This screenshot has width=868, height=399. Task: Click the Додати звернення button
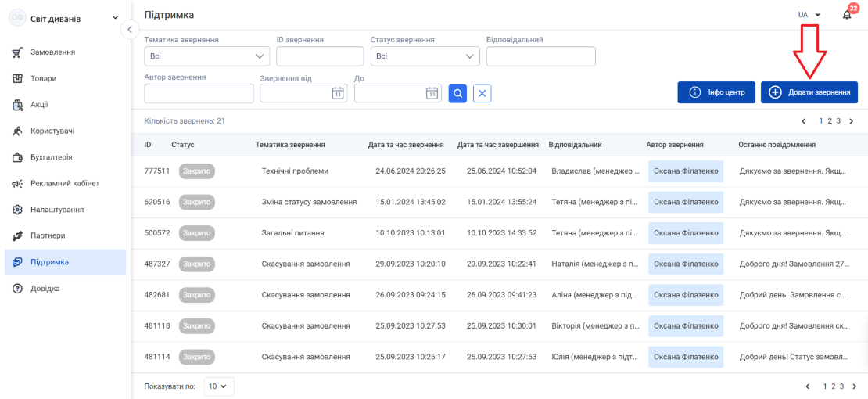click(x=809, y=92)
